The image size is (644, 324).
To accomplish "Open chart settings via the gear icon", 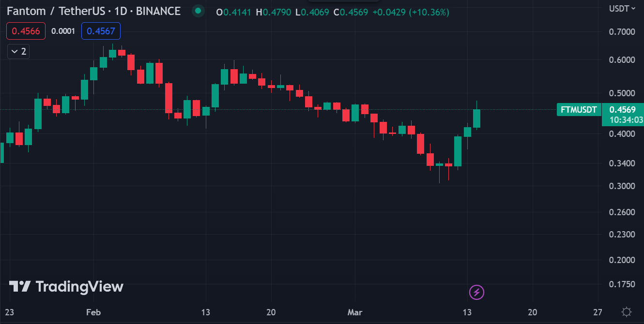I will (627, 311).
